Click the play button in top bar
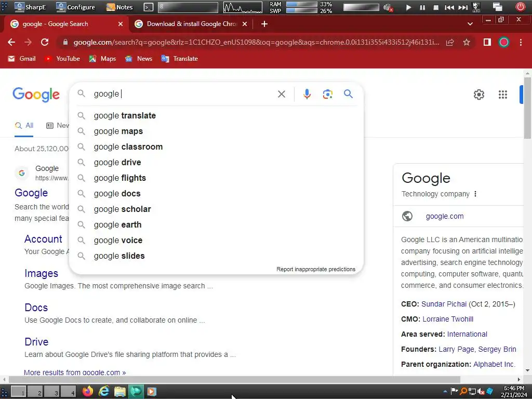532x399 pixels. 408,7
